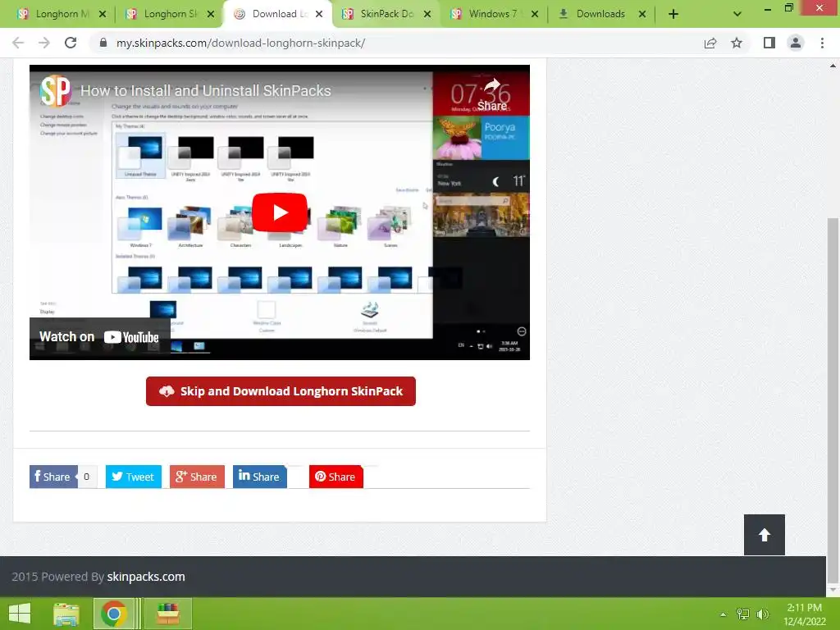Click the address bar URL

click(x=241, y=43)
